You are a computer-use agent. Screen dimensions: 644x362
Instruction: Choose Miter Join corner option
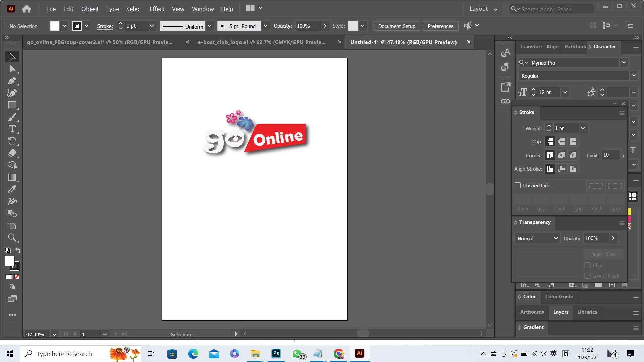pos(550,155)
